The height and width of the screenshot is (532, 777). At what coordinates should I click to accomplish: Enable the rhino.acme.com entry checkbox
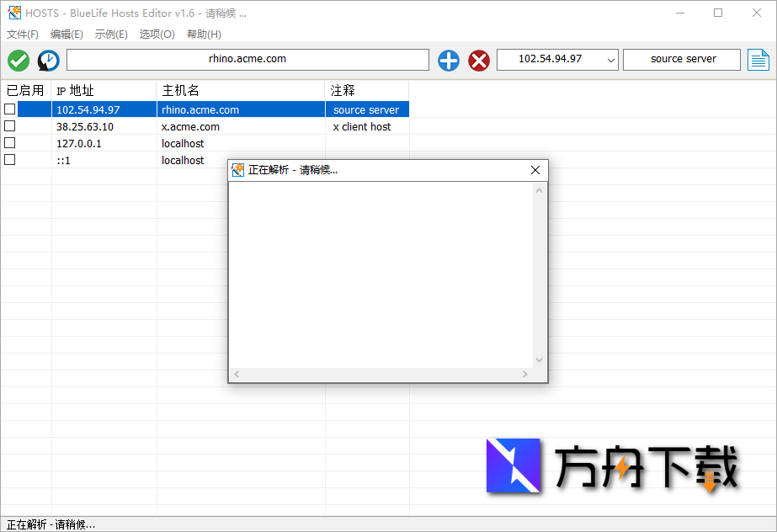click(x=8, y=109)
